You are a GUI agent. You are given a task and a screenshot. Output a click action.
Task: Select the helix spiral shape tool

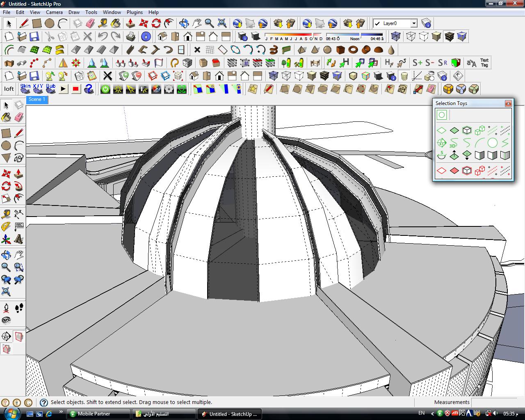[x=274, y=50]
